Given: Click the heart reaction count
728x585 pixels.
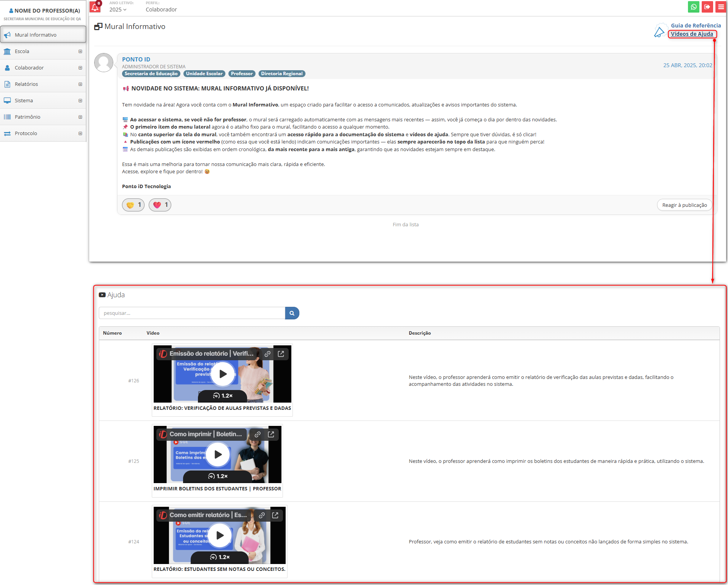Looking at the screenshot, I should (x=160, y=205).
